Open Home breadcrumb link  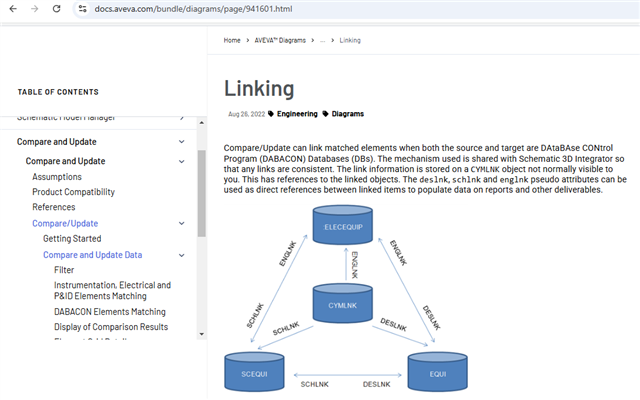(x=232, y=40)
